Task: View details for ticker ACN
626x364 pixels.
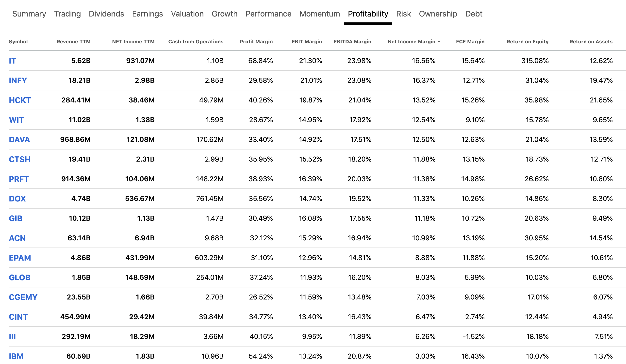Action: (x=17, y=238)
